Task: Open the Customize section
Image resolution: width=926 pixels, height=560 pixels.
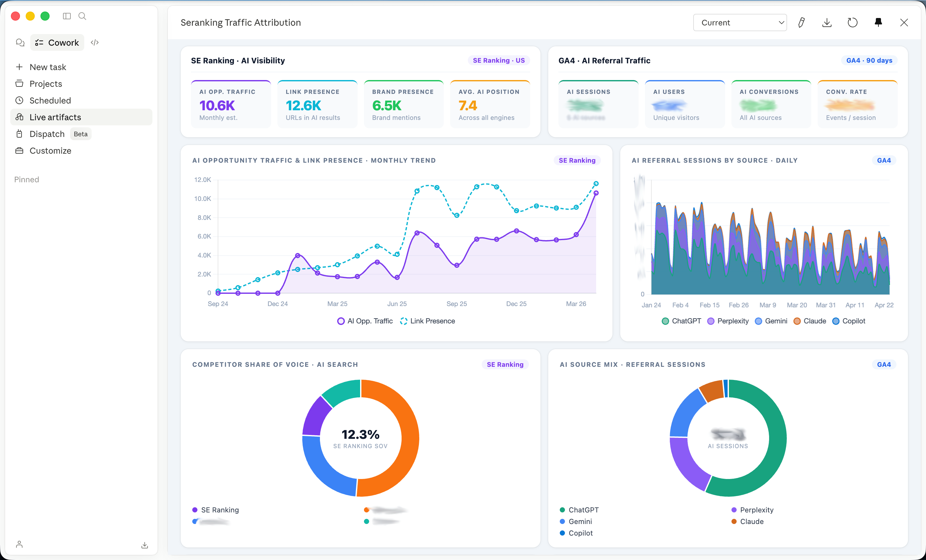Action: [81, 150]
